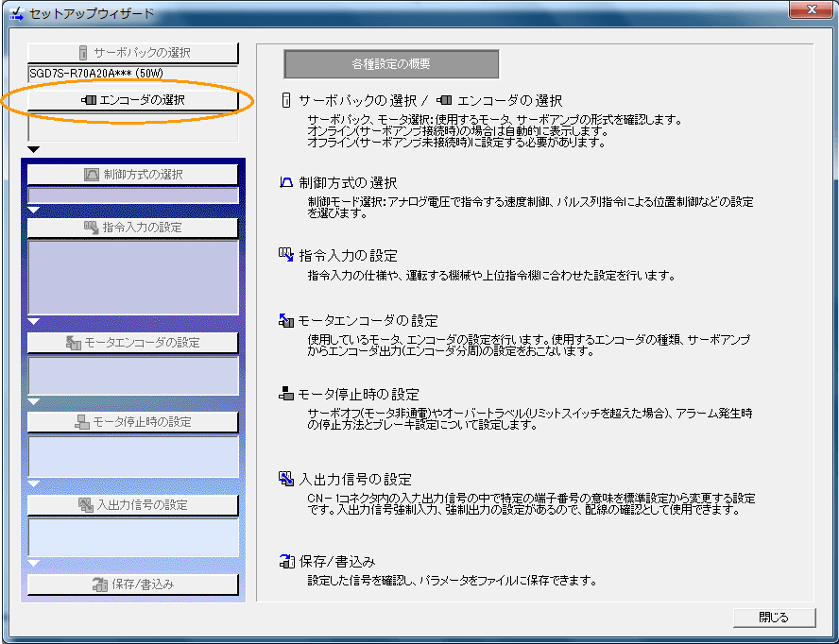Click the SGD7S-R70A20A servopack model field
Viewport: 839px width, 644px height.
(133, 73)
